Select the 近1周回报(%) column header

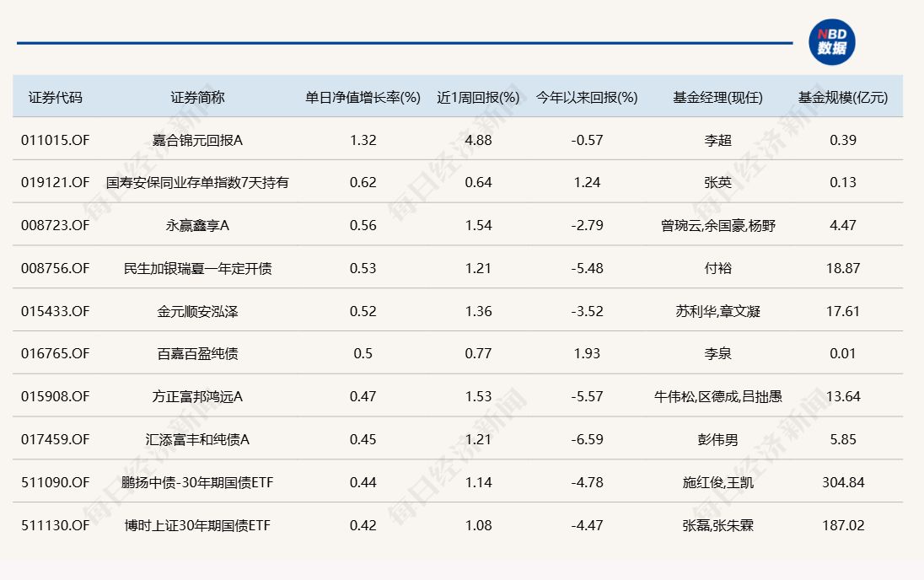tap(478, 97)
